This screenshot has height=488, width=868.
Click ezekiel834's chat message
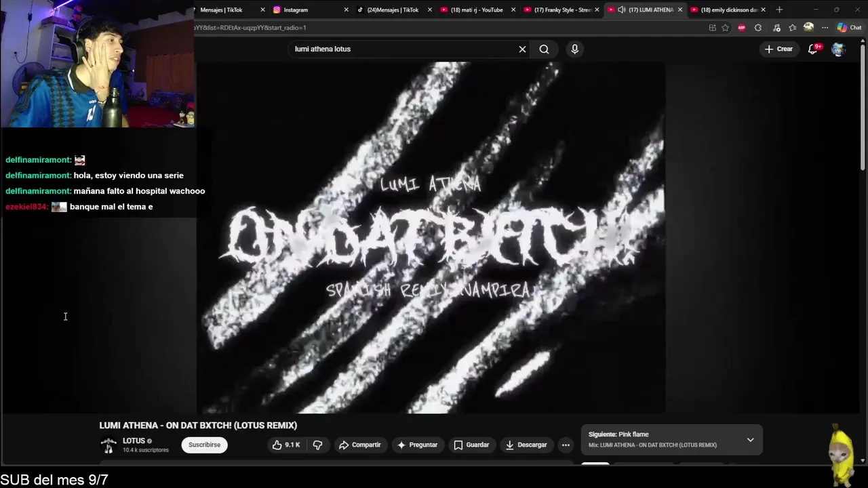click(x=79, y=207)
